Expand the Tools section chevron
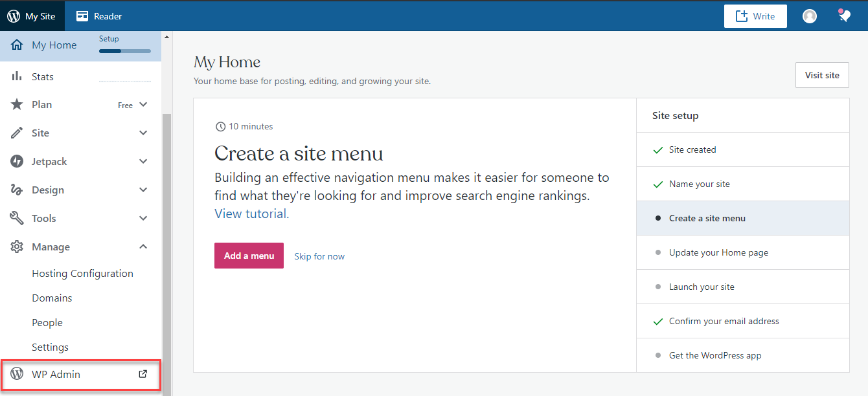The image size is (868, 396). click(143, 218)
